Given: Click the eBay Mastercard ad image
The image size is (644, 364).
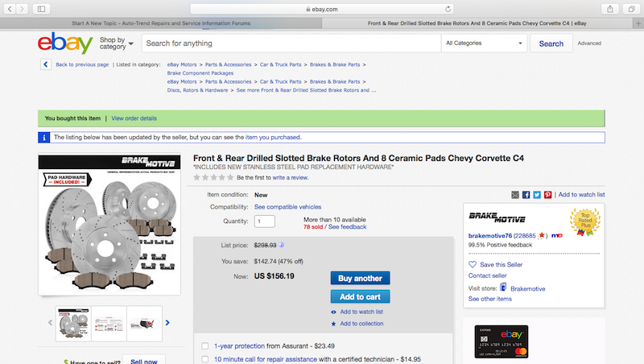Looking at the screenshot, I should (501, 341).
